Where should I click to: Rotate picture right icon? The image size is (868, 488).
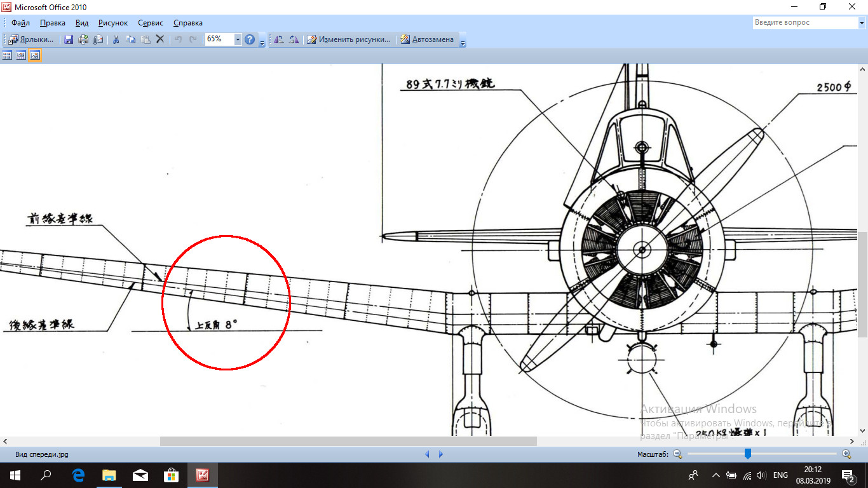[294, 39]
